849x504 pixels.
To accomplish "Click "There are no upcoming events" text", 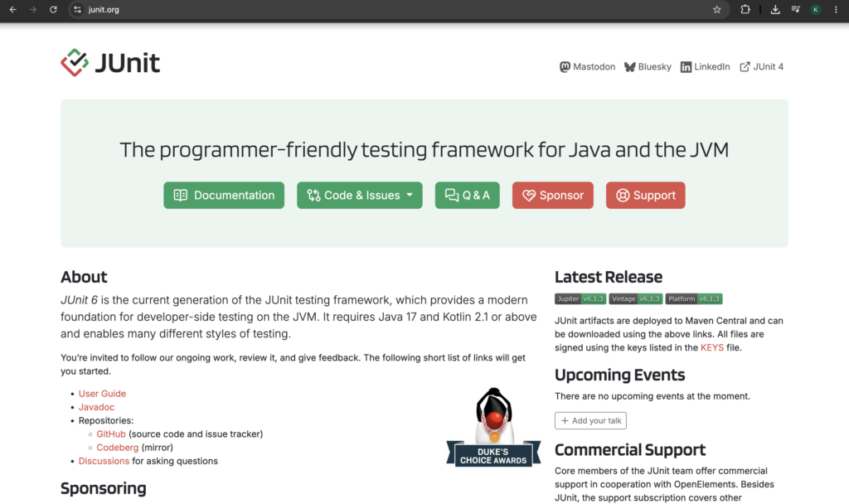I will (x=652, y=396).
